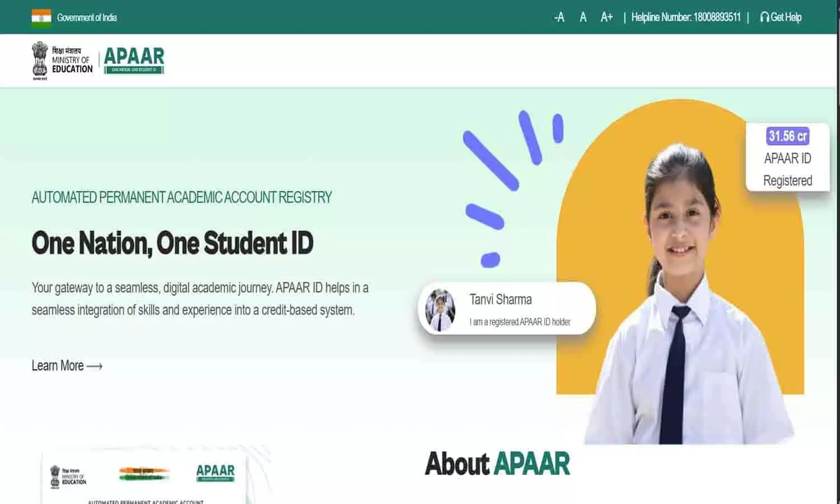Click the About APAAR section heading
The height and width of the screenshot is (504, 840).
pyautogui.click(x=497, y=464)
